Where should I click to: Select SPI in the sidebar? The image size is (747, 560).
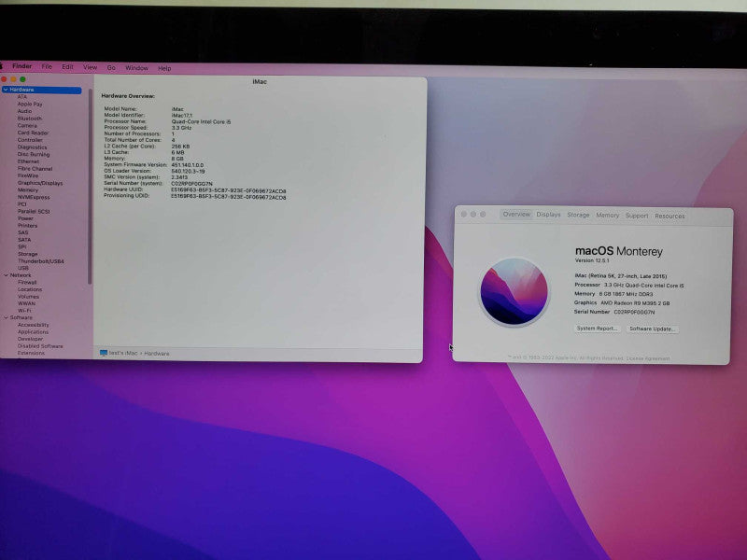coord(22,247)
